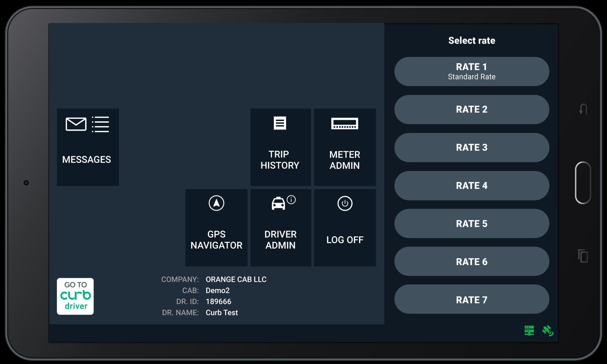Select Rate 1 Standard Rate
The image size is (607, 364).
click(x=472, y=71)
